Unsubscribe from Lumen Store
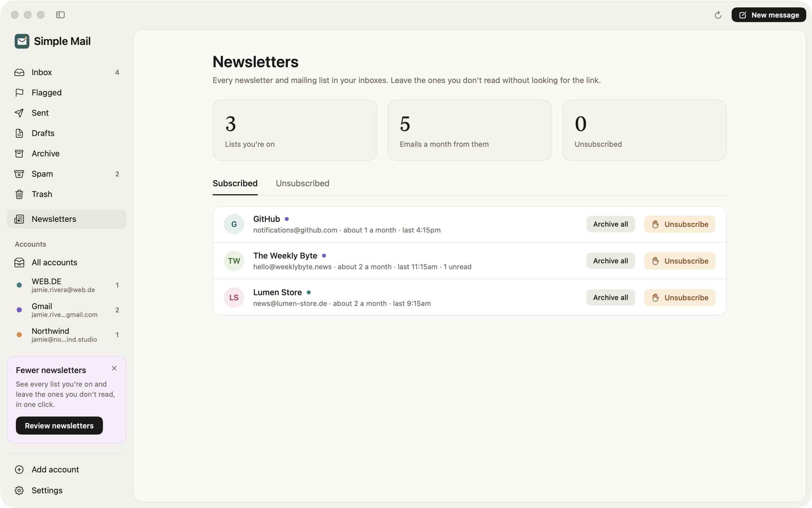The height and width of the screenshot is (508, 812). pyautogui.click(x=680, y=297)
